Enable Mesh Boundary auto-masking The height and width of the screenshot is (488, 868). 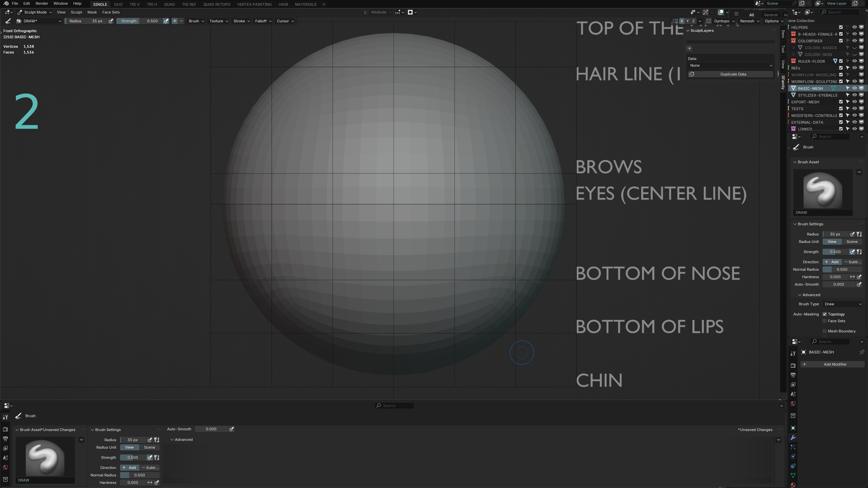(825, 331)
